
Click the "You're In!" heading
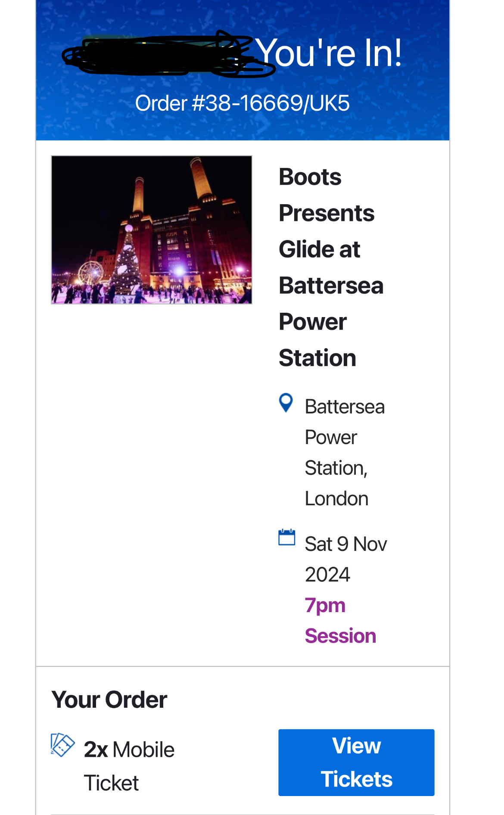[x=330, y=53]
